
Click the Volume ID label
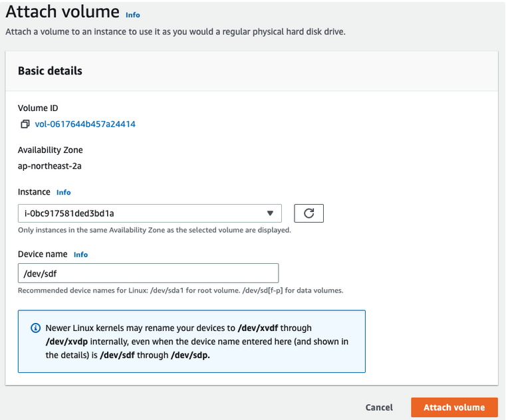tap(38, 108)
